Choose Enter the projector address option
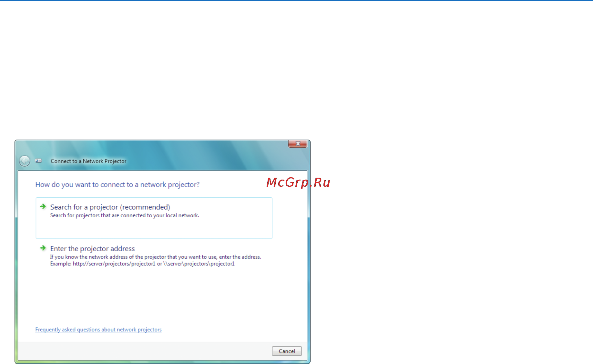This screenshot has width=593, height=364. pos(154,256)
